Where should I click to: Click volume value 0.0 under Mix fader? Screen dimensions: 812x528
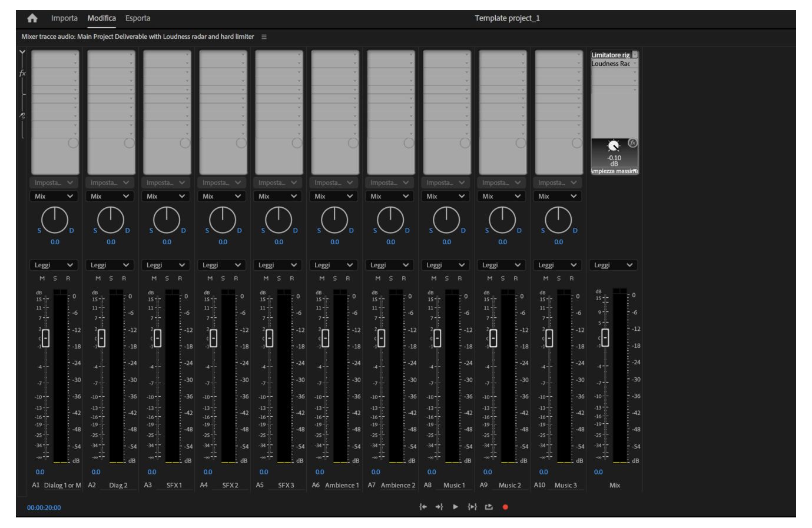[x=598, y=472]
